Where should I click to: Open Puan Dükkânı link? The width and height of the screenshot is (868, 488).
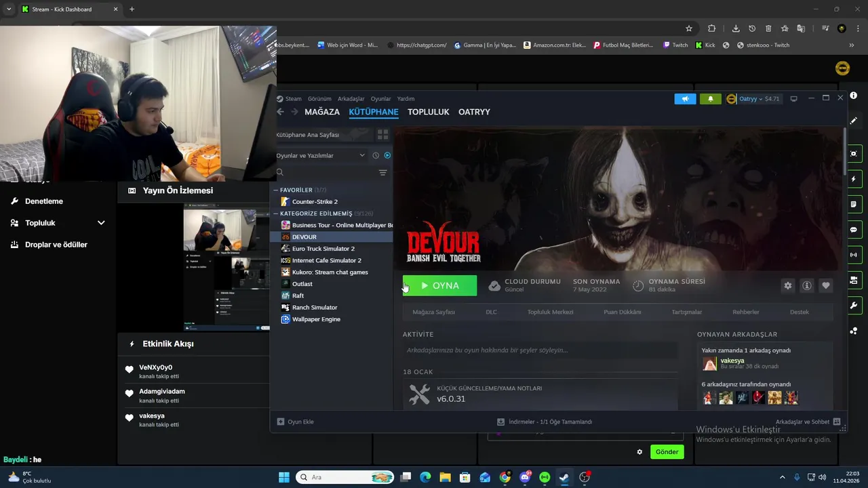click(x=622, y=312)
